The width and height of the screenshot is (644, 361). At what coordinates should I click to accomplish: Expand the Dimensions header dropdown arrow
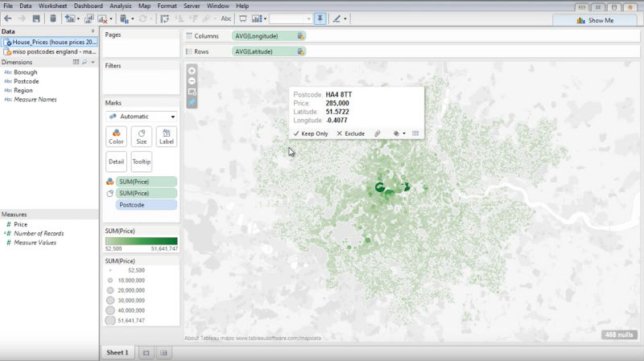(x=93, y=62)
